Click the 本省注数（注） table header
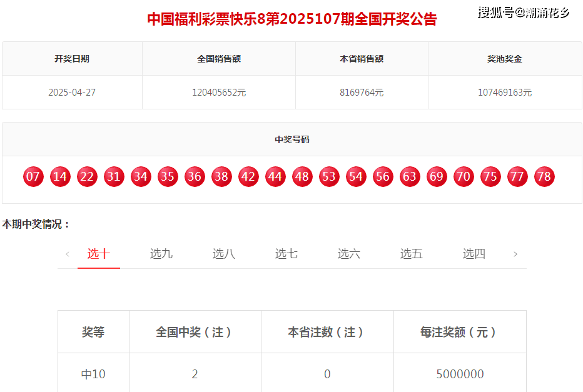The image size is (583, 392). coord(327,332)
